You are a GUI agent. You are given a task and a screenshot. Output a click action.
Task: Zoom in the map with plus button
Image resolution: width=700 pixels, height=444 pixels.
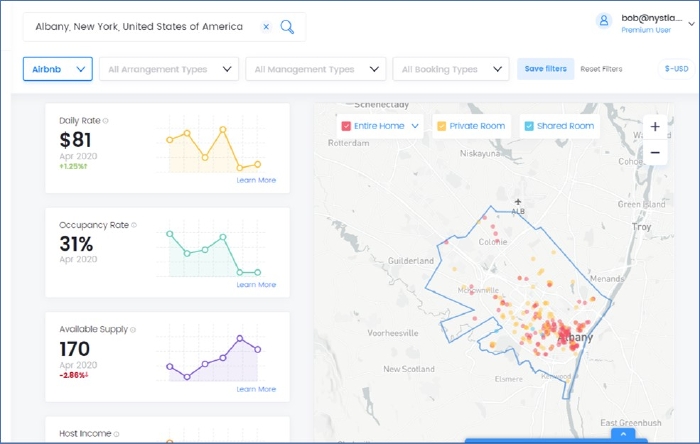[655, 127]
